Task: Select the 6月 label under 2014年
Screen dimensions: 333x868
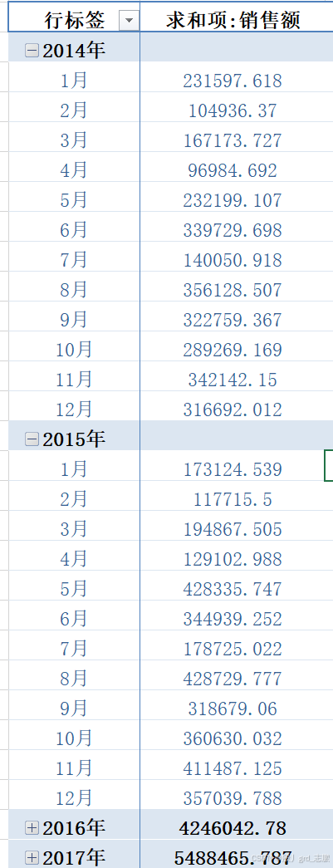Action: tap(74, 230)
